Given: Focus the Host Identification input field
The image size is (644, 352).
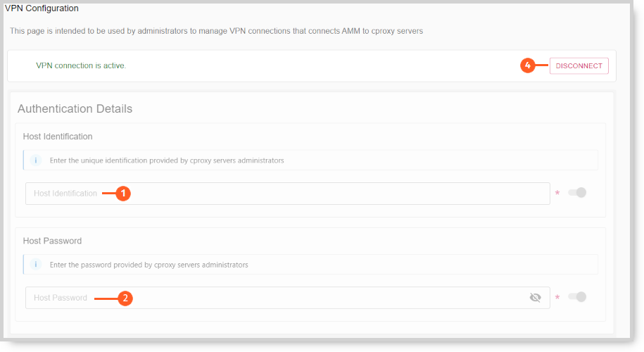Looking at the screenshot, I should click(x=287, y=194).
